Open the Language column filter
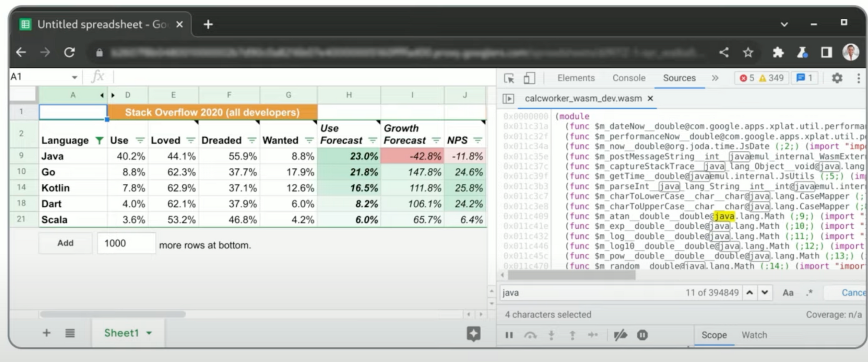The image size is (868, 362). tap(99, 140)
